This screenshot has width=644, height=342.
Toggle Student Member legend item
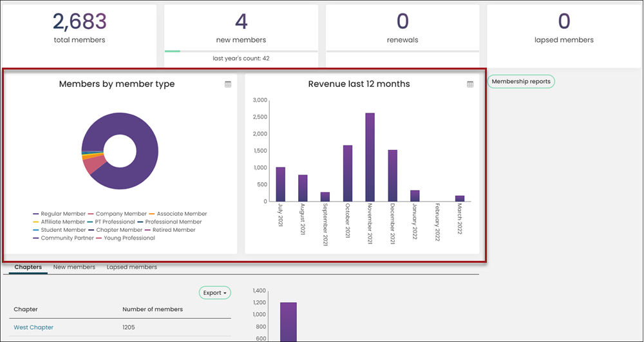(x=59, y=230)
